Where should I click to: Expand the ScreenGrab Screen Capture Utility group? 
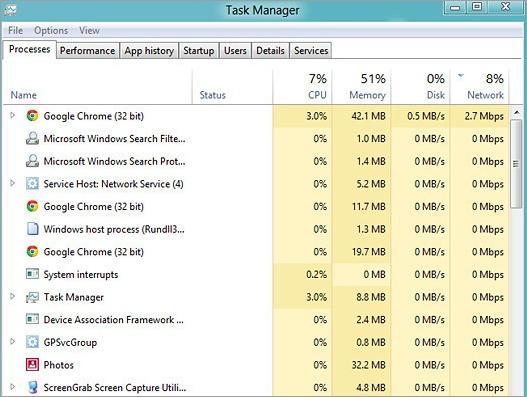(12, 387)
